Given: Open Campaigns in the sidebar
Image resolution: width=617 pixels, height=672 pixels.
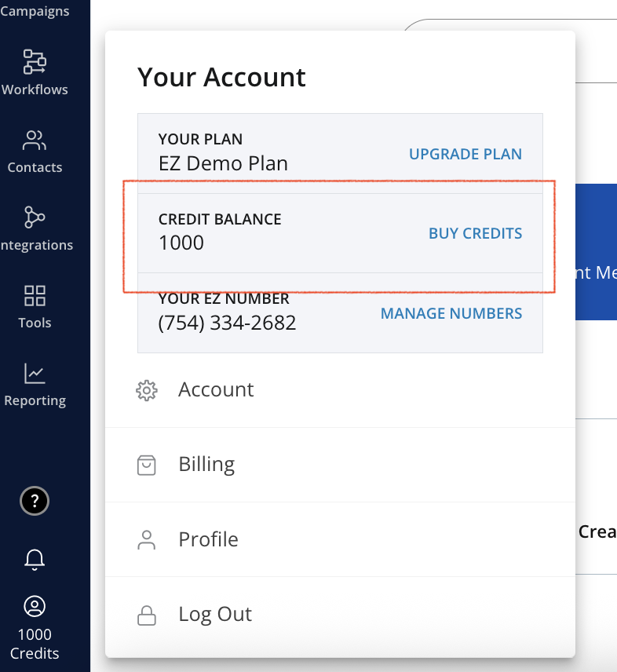Looking at the screenshot, I should [x=35, y=11].
